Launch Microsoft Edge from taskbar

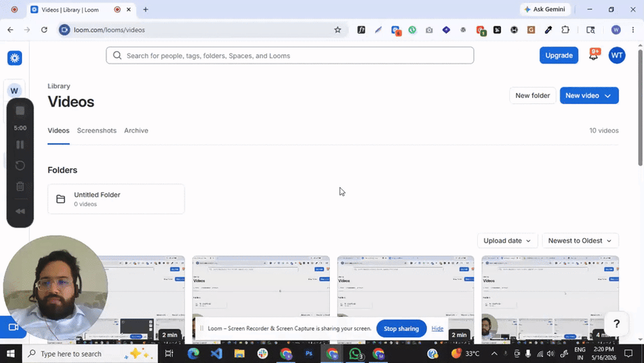[193, 353]
